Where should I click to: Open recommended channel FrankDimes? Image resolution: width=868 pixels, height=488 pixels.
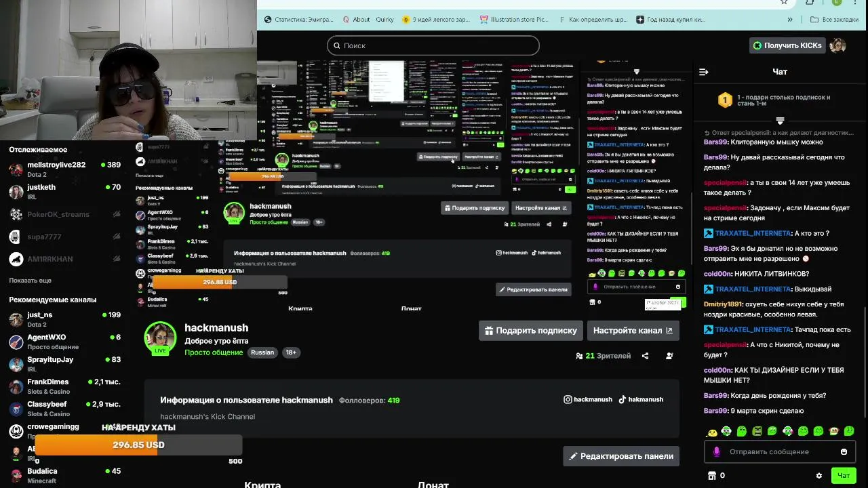pos(64,386)
